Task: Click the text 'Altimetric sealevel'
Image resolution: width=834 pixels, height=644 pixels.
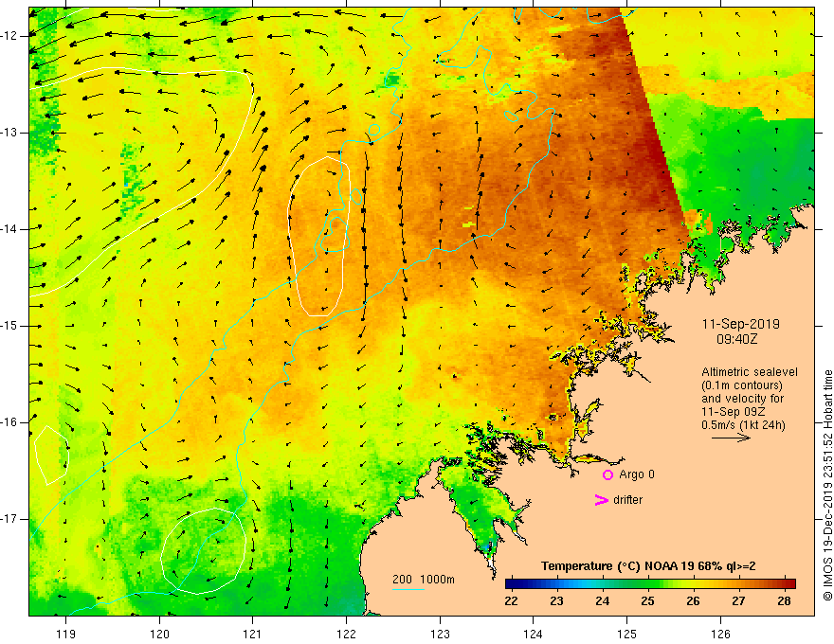Action: (750, 372)
